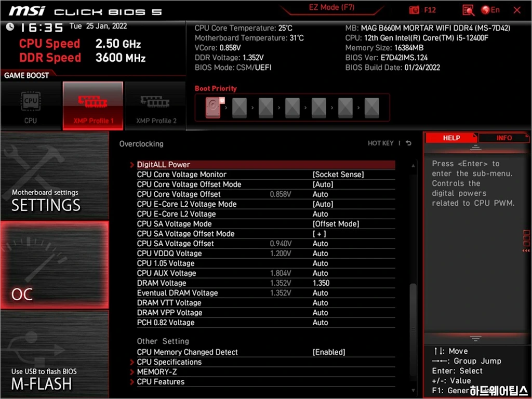The height and width of the screenshot is (399, 532).
Task: Click the fifth boot priority slot
Action: click(318, 108)
